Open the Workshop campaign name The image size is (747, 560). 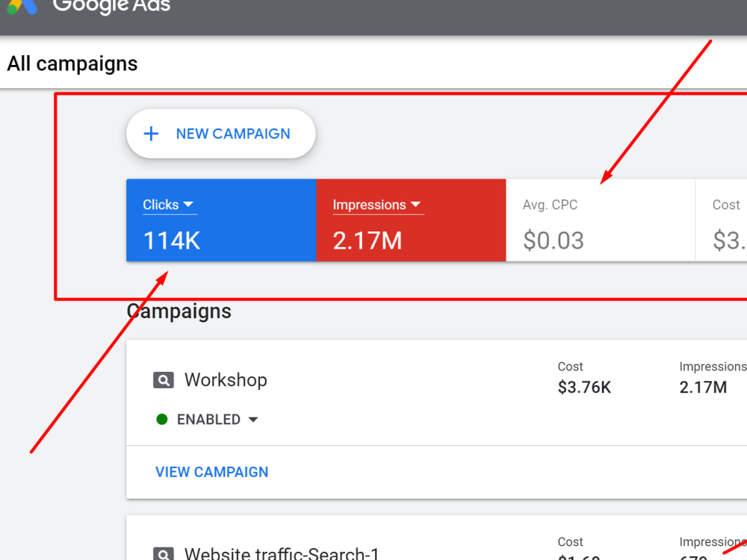coord(226,380)
